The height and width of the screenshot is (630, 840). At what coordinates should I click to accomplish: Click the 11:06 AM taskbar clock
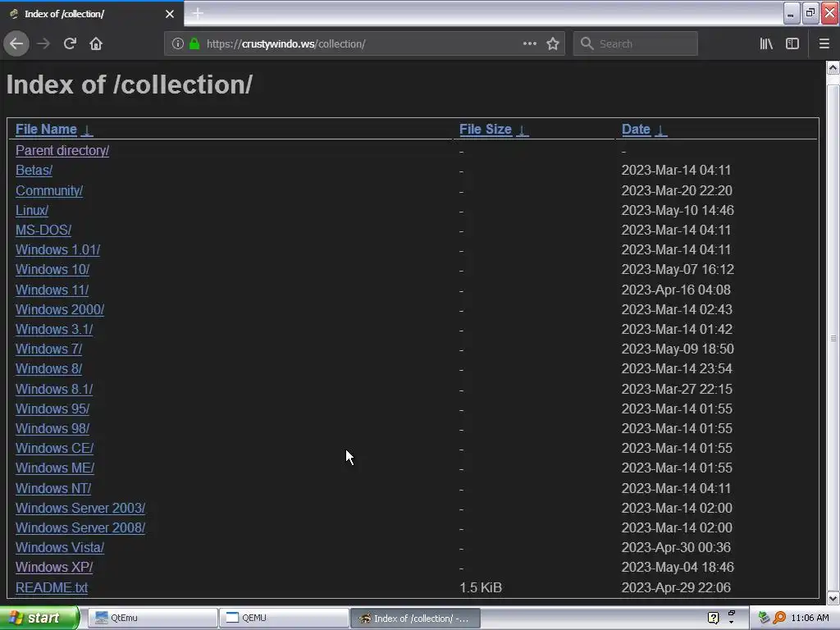pos(810,619)
